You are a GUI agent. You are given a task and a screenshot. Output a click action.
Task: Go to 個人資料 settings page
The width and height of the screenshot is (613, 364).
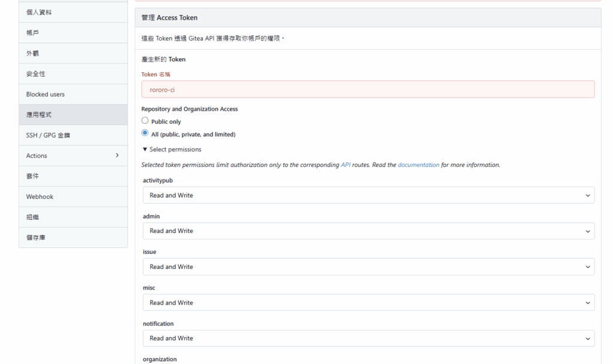tap(73, 12)
